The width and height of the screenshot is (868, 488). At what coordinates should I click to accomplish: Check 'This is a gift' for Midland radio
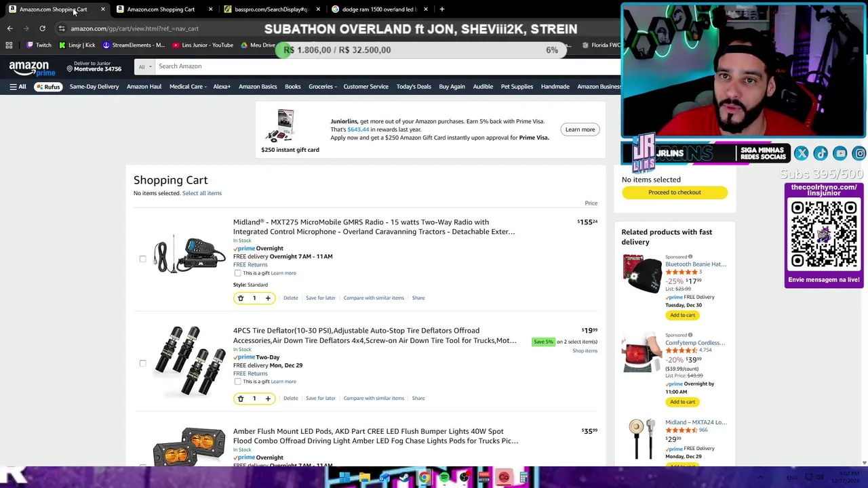click(237, 273)
